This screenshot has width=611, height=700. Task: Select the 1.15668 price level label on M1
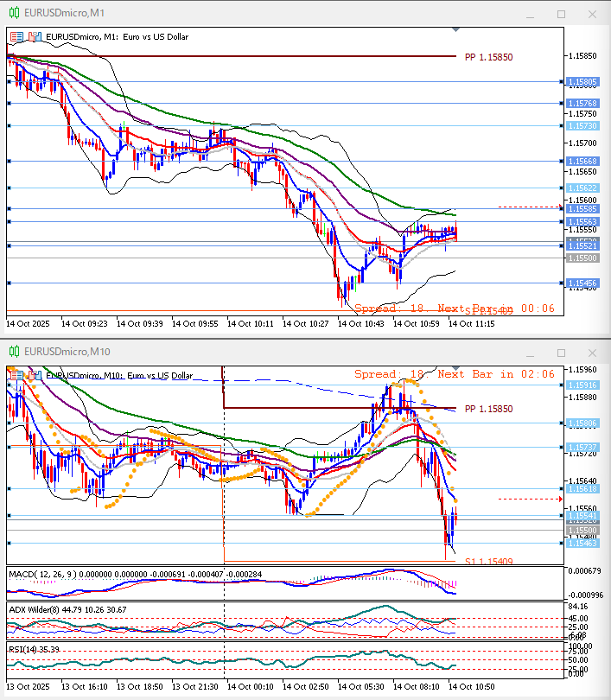coord(583,161)
